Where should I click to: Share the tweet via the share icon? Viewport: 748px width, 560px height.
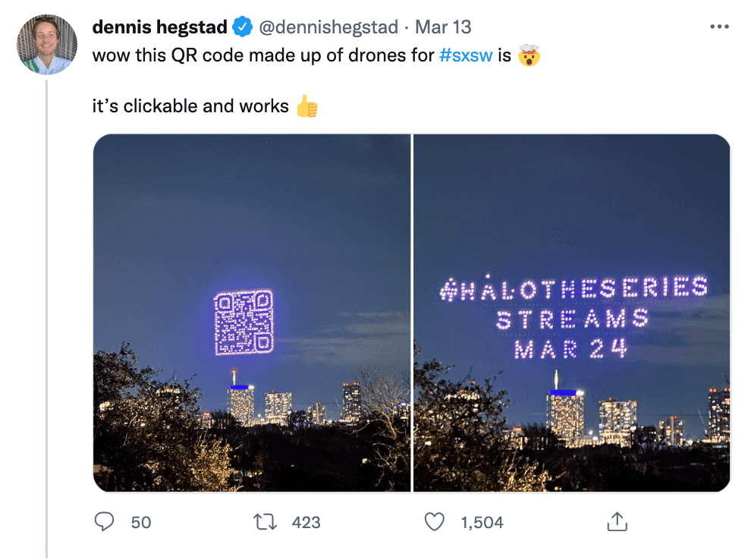click(618, 522)
